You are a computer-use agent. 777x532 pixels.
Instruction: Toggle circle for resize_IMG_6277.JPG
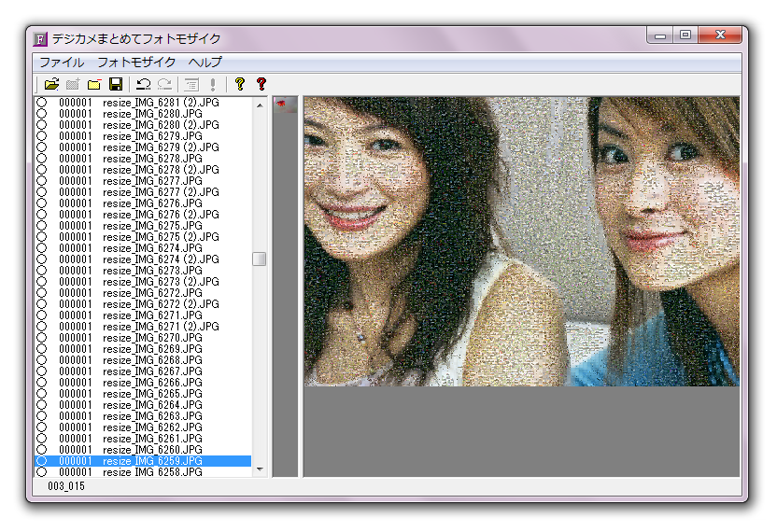tap(42, 181)
